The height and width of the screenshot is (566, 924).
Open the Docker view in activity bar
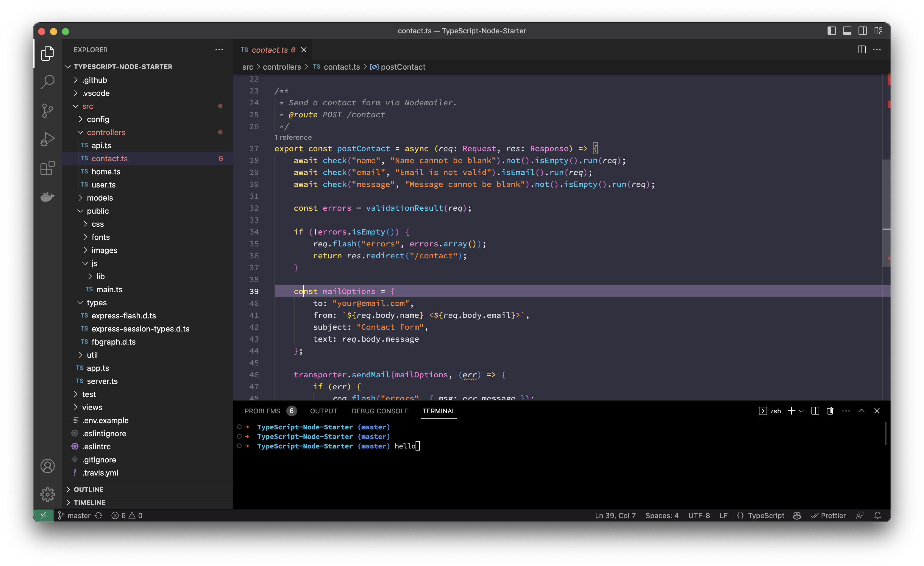pyautogui.click(x=48, y=196)
